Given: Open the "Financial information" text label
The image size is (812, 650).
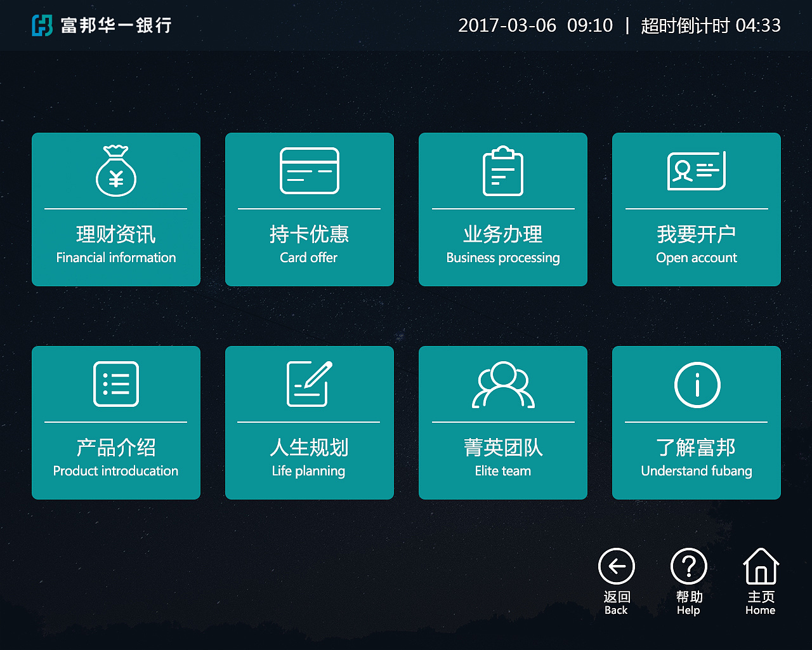Looking at the screenshot, I should pos(116,258).
